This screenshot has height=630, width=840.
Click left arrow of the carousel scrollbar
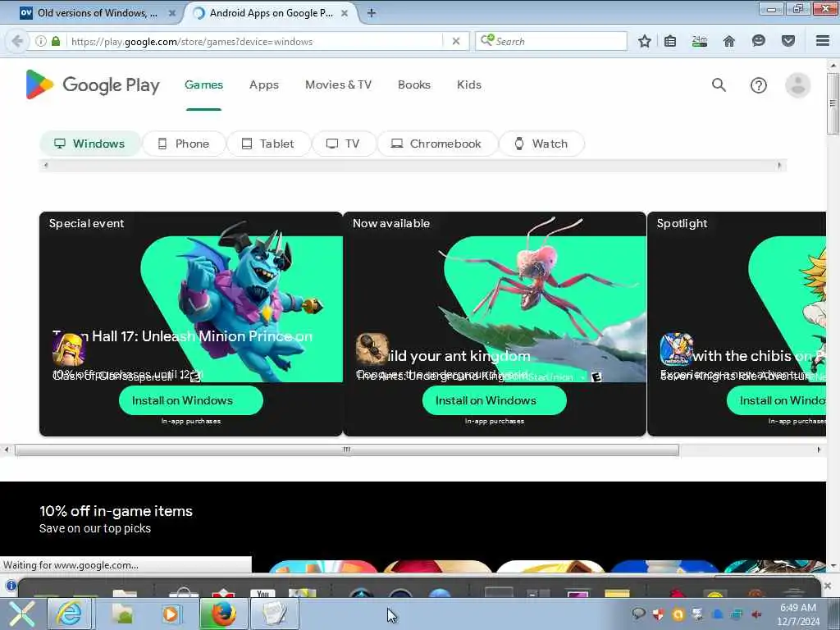tap(7, 450)
